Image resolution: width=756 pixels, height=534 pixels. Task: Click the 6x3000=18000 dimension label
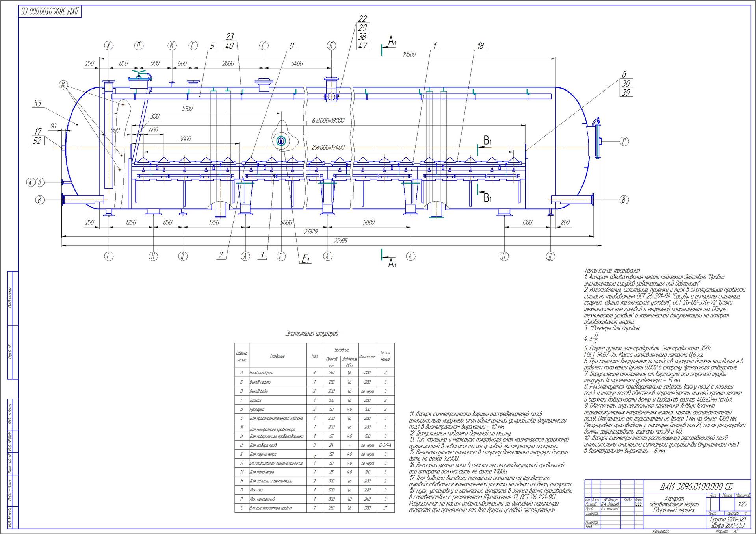(x=328, y=121)
